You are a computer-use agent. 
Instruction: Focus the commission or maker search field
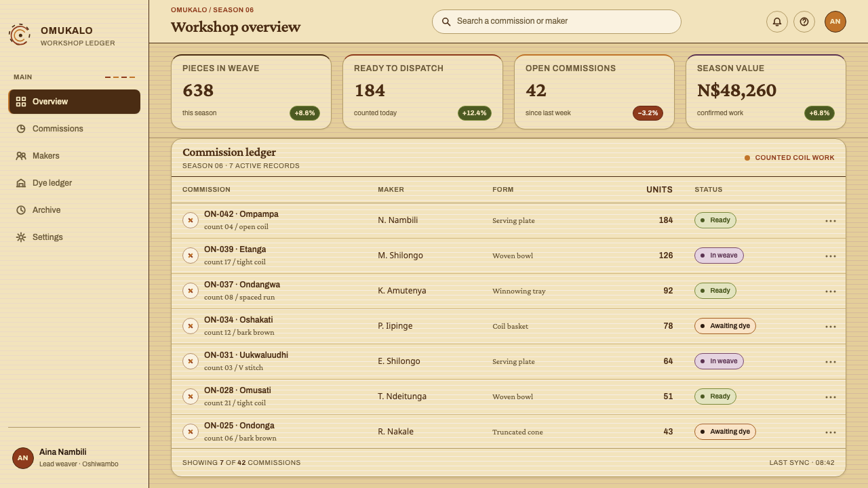tap(557, 22)
